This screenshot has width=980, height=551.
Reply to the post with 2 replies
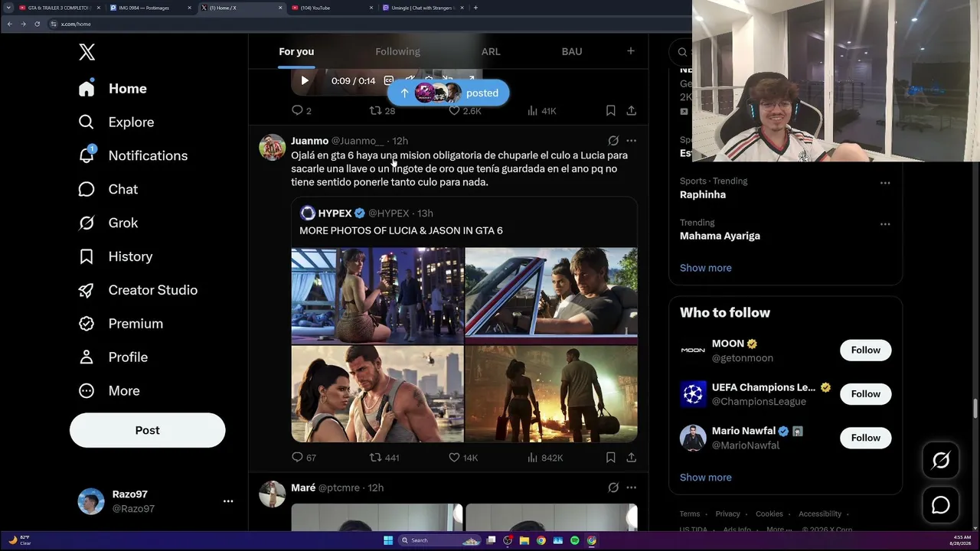[302, 111]
